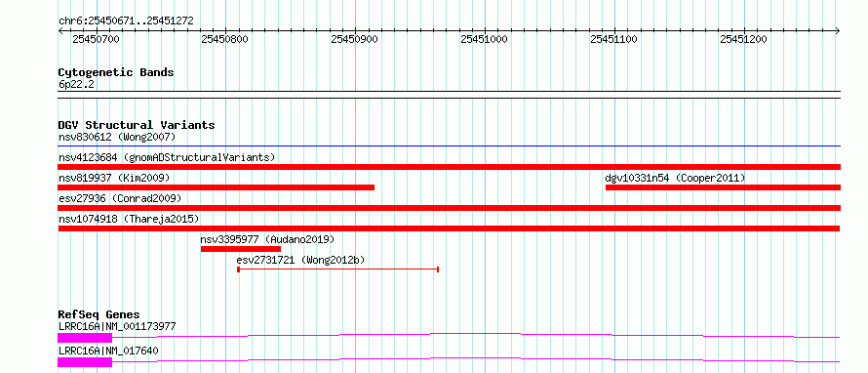Select ruler position 25450700
Image resolution: width=868 pixels, height=373 pixels.
point(96,39)
